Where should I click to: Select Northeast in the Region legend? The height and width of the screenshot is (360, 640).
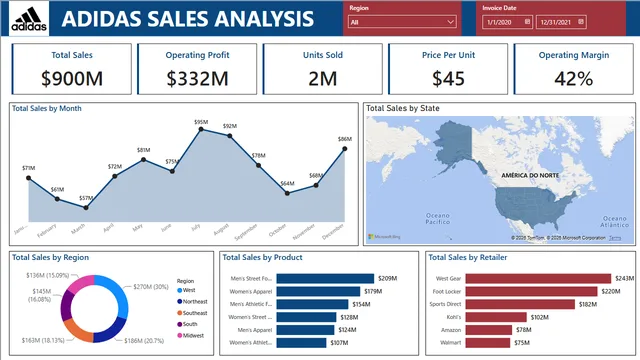(192, 302)
